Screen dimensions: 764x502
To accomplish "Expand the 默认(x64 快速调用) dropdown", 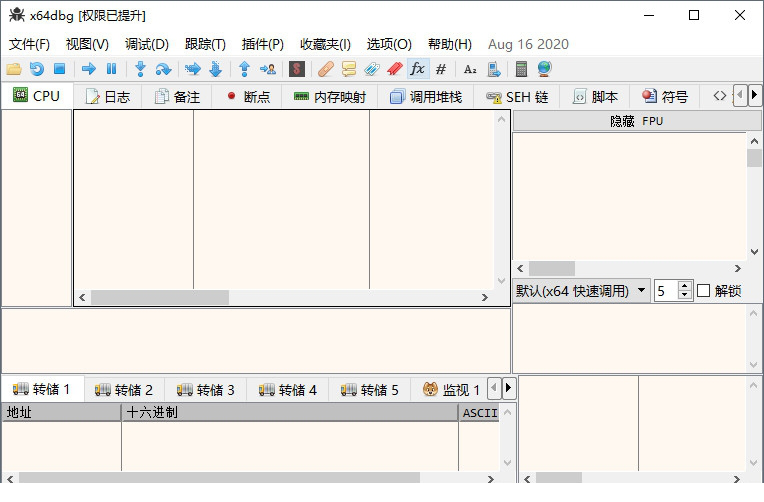I will point(581,291).
